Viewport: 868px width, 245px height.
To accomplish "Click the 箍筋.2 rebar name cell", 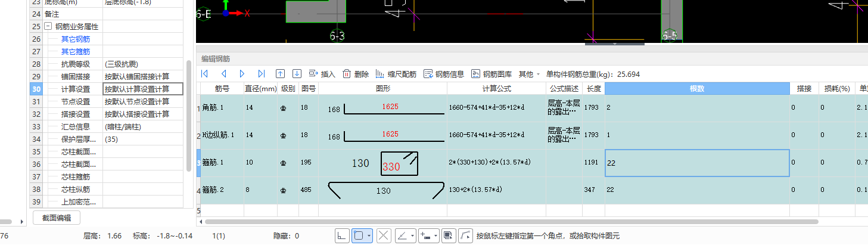I will point(222,190).
